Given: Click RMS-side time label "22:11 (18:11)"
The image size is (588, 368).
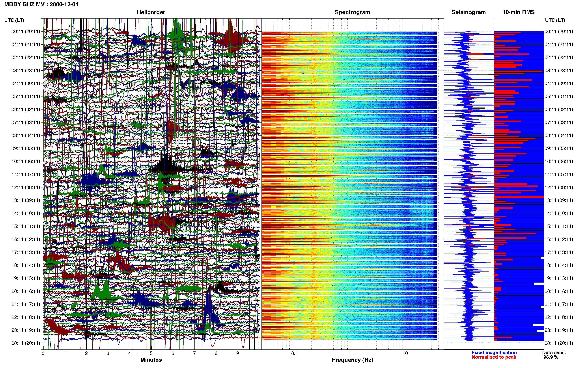Looking at the screenshot, I should (559, 317).
